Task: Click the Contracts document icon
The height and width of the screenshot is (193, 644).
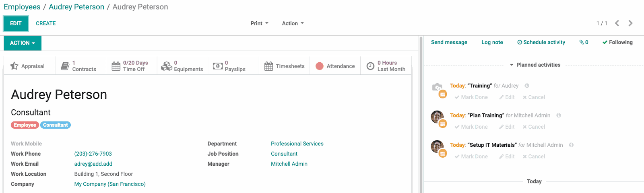Action: pyautogui.click(x=65, y=66)
